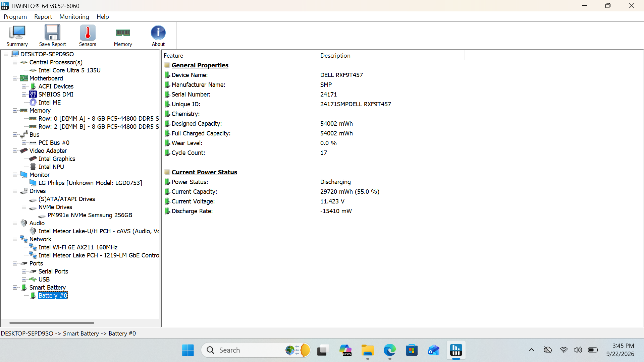Select Intel Core Ultra 5 135U

click(69, 70)
